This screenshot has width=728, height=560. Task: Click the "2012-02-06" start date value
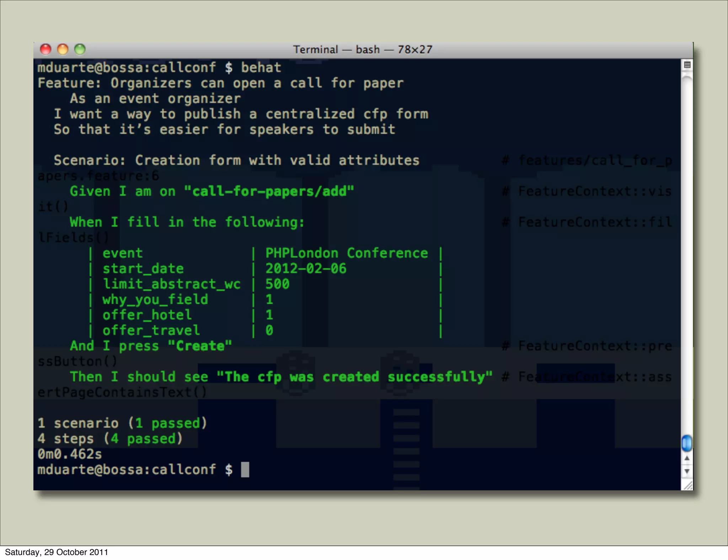[x=306, y=269]
